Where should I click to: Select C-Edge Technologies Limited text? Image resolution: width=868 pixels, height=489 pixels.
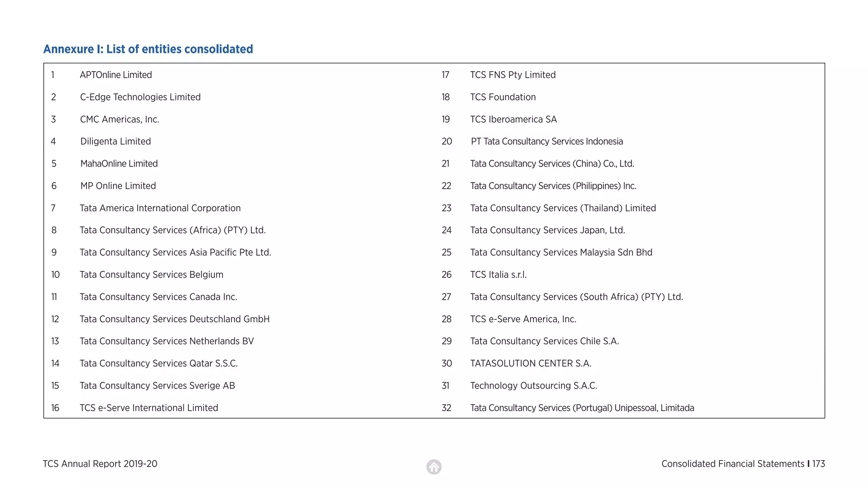(x=140, y=97)
